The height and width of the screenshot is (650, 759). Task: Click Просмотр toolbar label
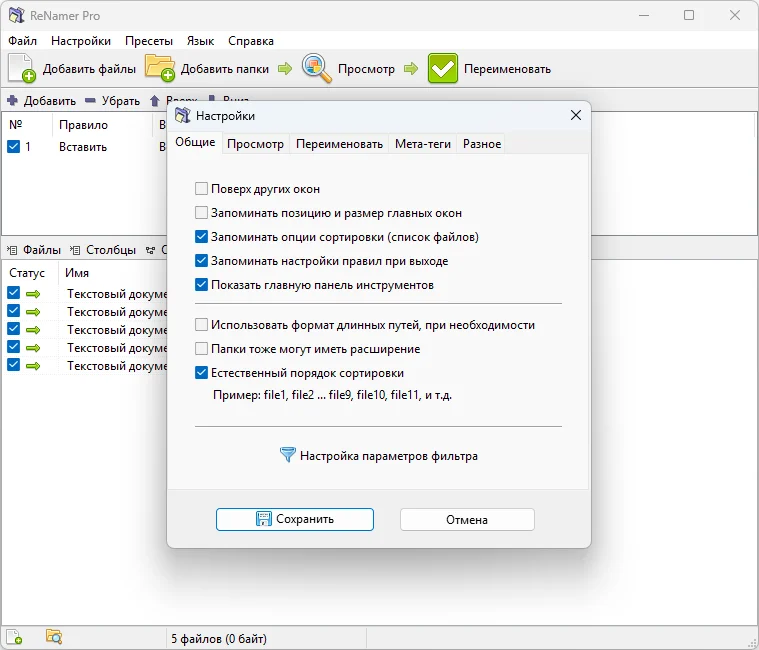366,69
